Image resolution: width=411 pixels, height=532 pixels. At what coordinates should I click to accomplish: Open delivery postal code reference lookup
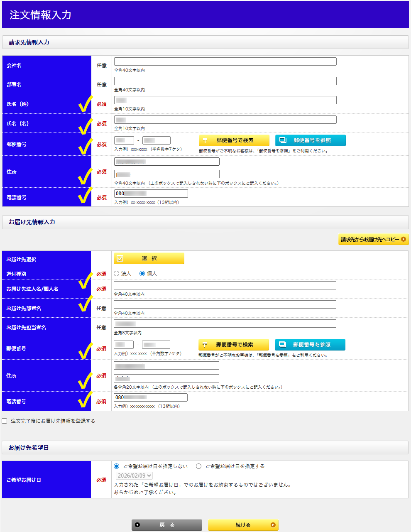310,345
